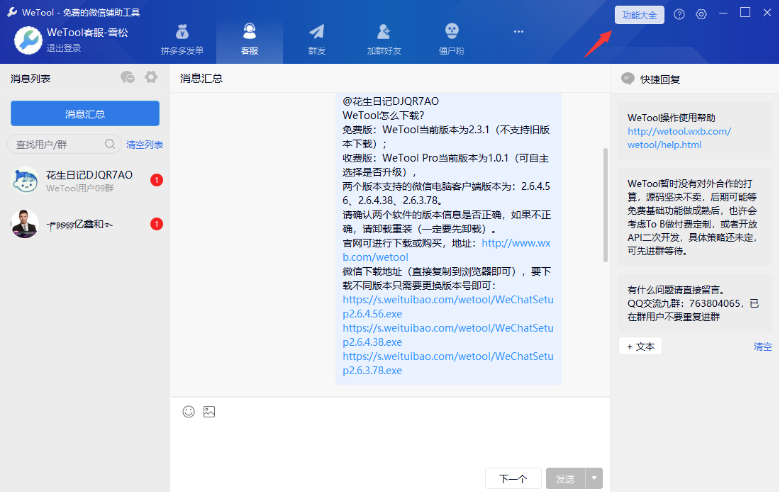
Task: Click the message list vertical scrollbar
Action: pos(606,205)
